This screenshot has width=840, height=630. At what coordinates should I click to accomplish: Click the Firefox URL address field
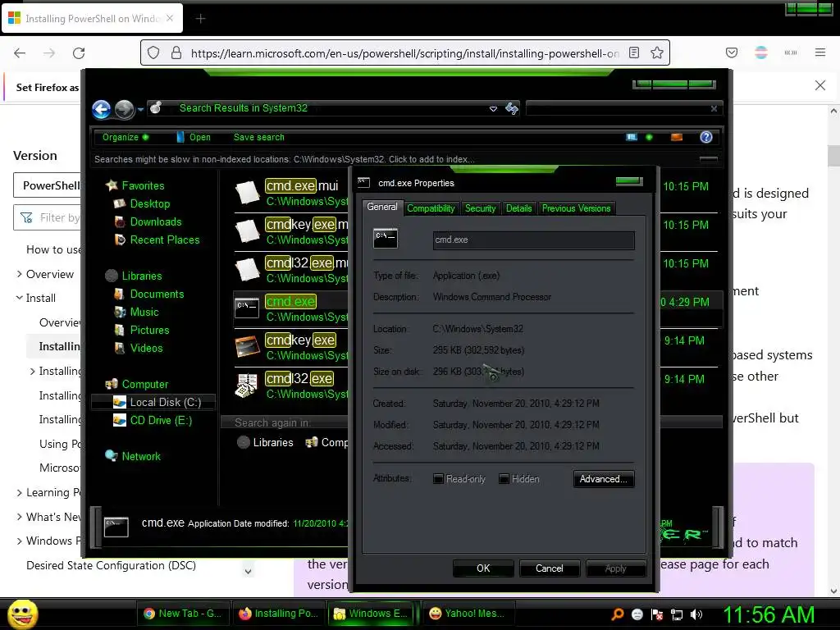404,53
